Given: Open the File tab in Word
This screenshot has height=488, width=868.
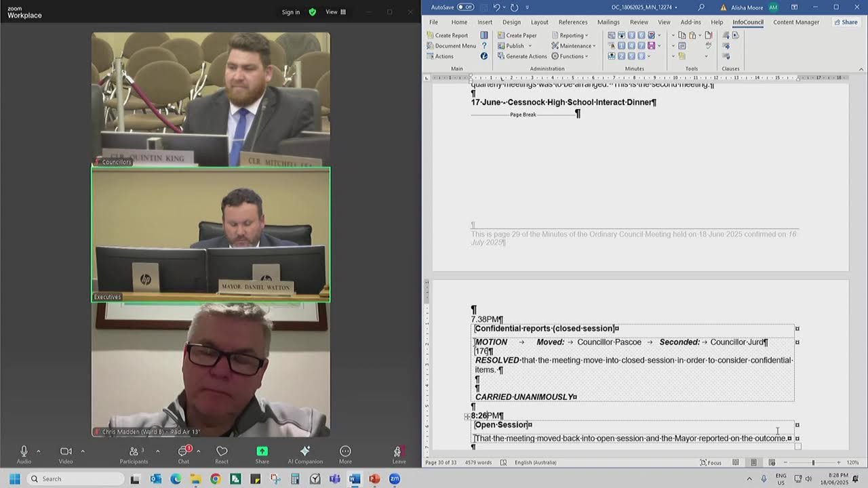Looking at the screenshot, I should pos(433,22).
